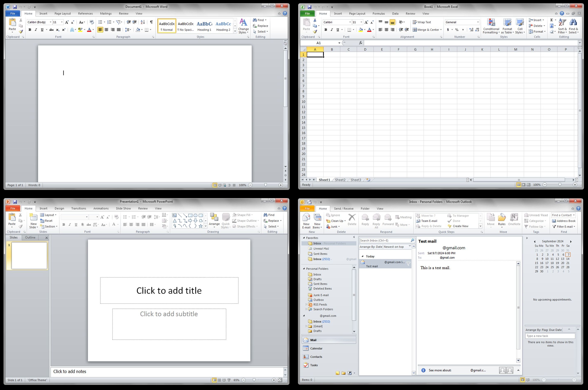The image size is (588, 390).
Task: Switch to Outline tab in PowerPoint pane
Action: pyautogui.click(x=30, y=237)
